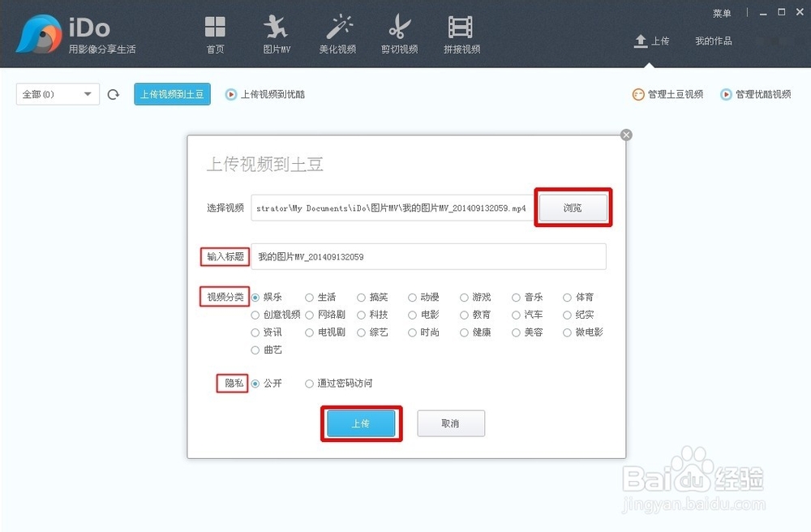
Task: Open the 全部(0) filter dropdown
Action: [x=57, y=94]
